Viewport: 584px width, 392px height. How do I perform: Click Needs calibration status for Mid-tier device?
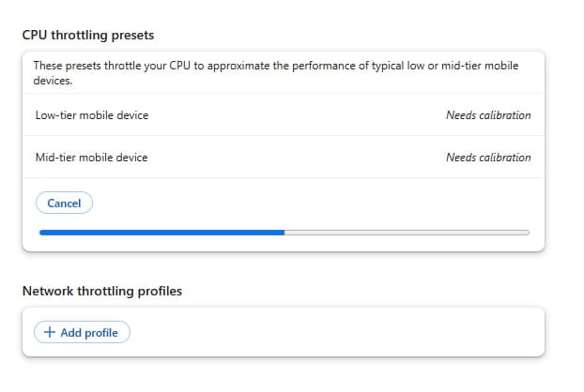point(487,157)
